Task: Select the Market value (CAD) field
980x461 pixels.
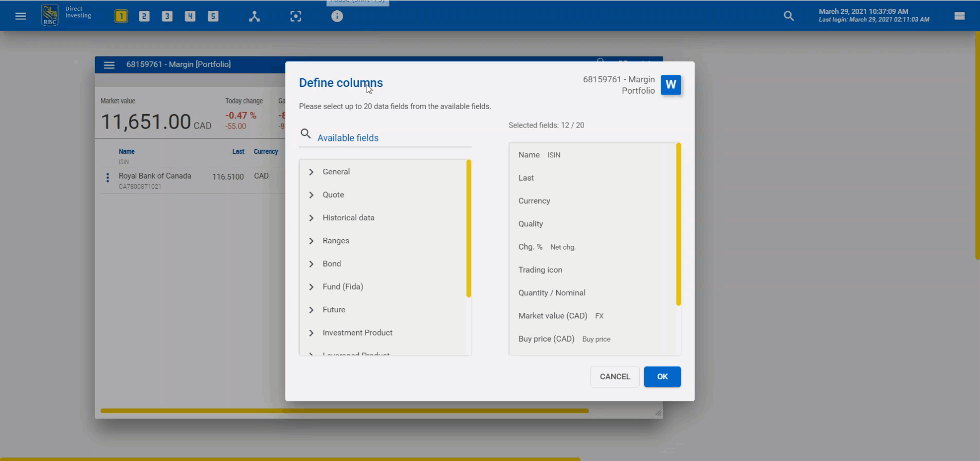Action: (x=592, y=316)
